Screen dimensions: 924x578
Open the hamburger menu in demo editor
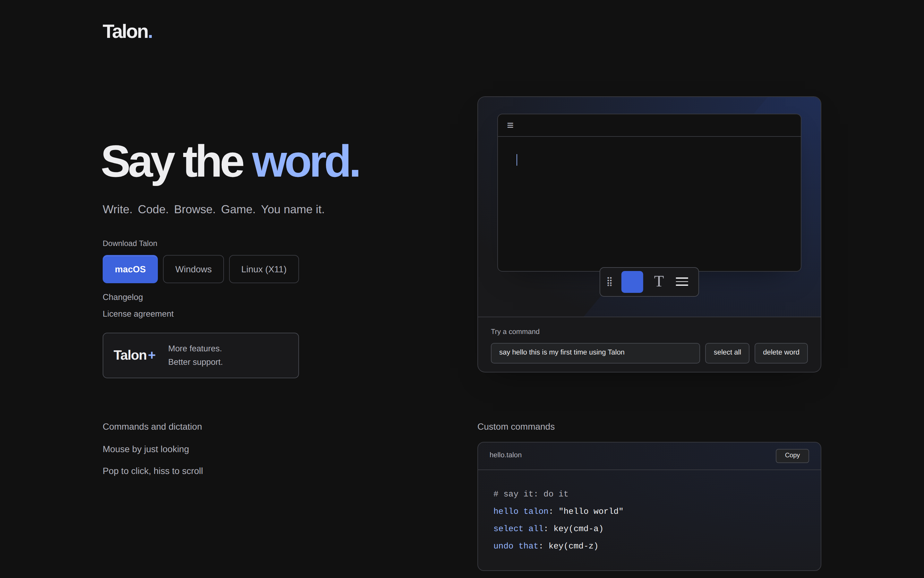coord(510,125)
